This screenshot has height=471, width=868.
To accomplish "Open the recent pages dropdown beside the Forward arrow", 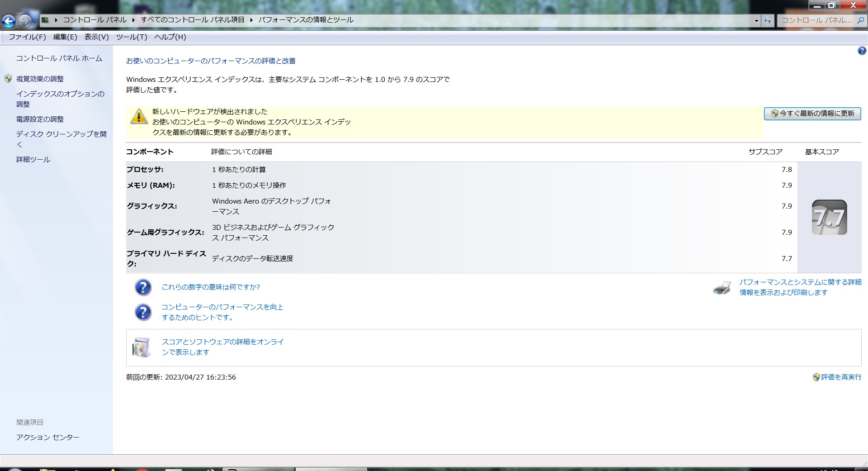I will point(35,21).
